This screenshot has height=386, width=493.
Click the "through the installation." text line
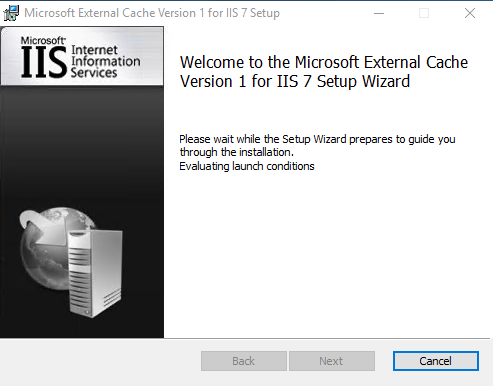point(236,152)
